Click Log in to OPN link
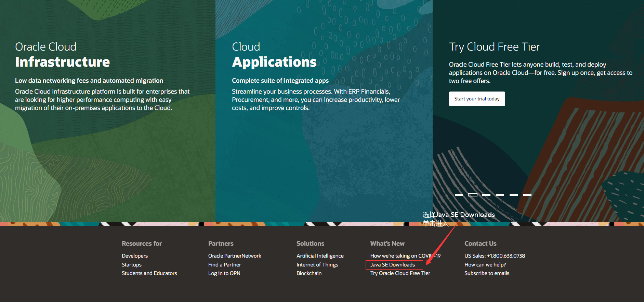The image size is (644, 302). click(x=224, y=273)
